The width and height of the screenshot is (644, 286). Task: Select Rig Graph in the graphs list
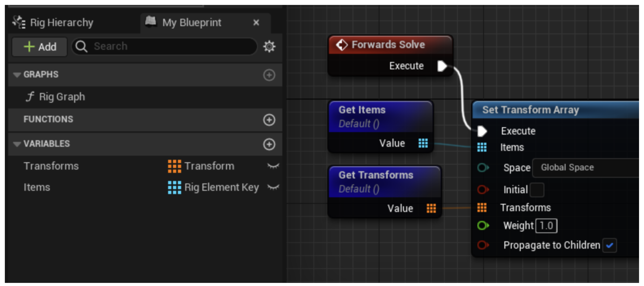(62, 97)
